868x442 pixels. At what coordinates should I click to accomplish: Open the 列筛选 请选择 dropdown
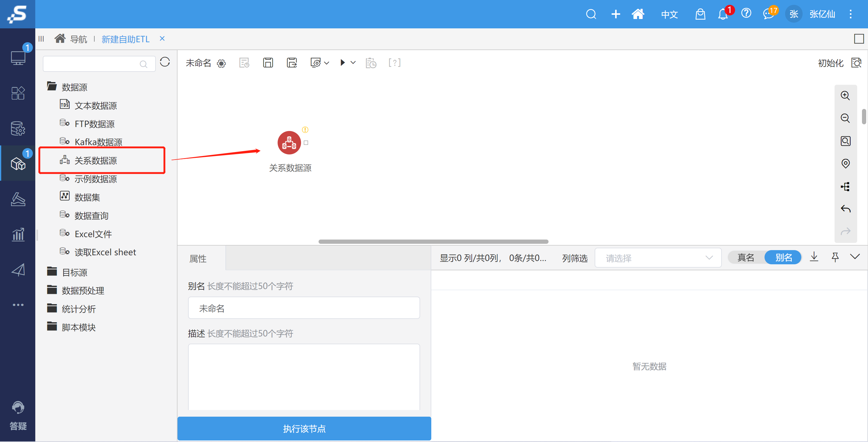click(657, 258)
